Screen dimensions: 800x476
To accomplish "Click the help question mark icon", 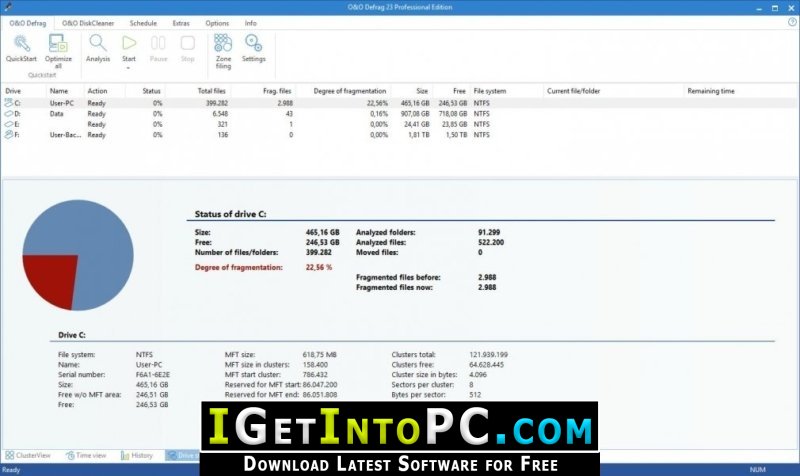I will pyautogui.click(x=792, y=22).
